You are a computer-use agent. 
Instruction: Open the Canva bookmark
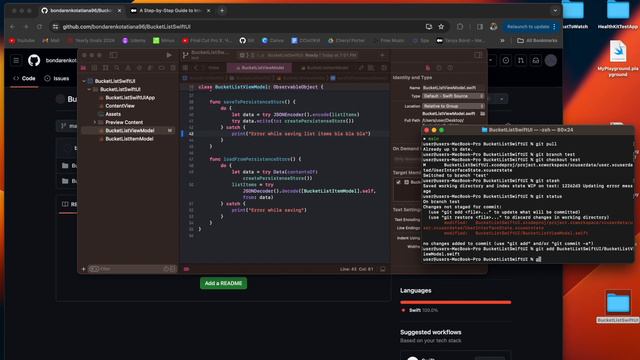(x=273, y=40)
